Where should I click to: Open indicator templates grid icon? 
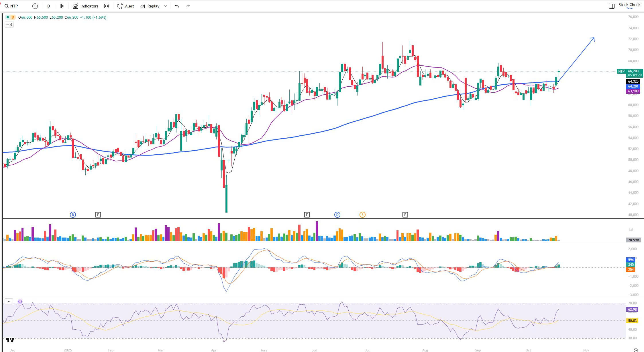point(107,6)
